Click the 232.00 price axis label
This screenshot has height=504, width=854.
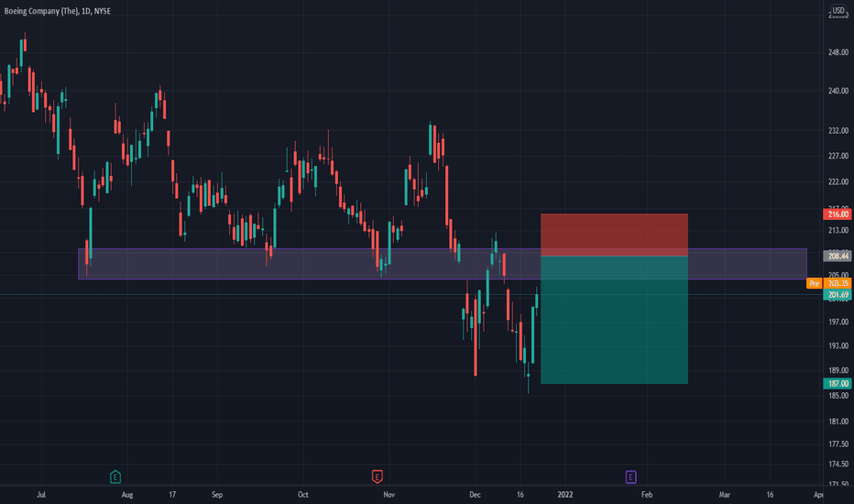click(x=838, y=131)
